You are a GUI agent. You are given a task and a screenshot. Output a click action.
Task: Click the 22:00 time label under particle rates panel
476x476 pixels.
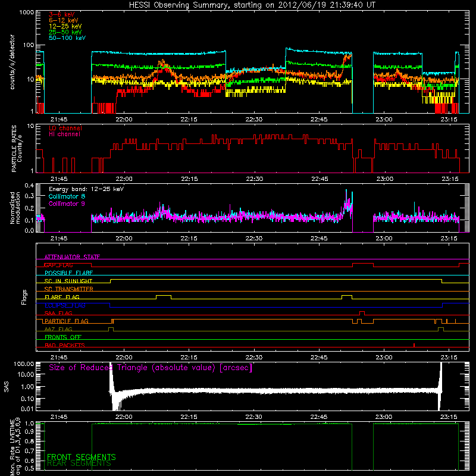coord(124,179)
